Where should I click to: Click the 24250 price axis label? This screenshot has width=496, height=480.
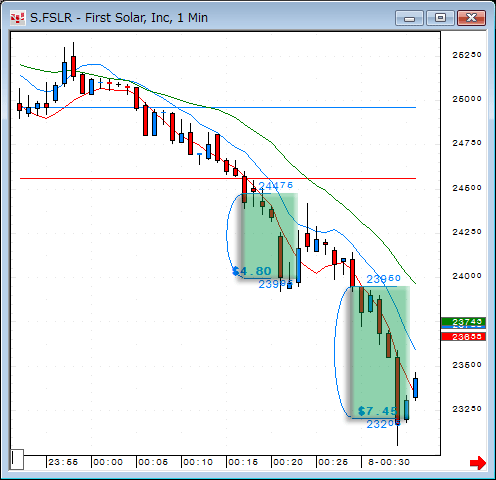point(467,232)
